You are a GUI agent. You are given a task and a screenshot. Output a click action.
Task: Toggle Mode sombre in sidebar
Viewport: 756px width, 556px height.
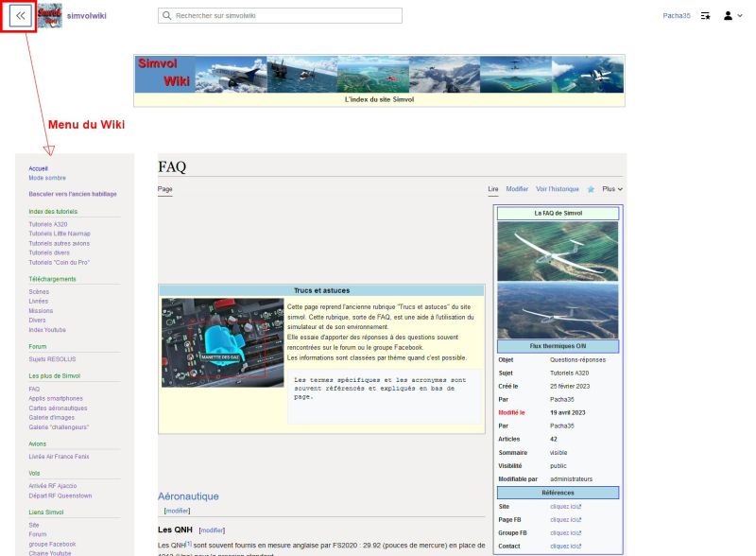[x=47, y=178]
